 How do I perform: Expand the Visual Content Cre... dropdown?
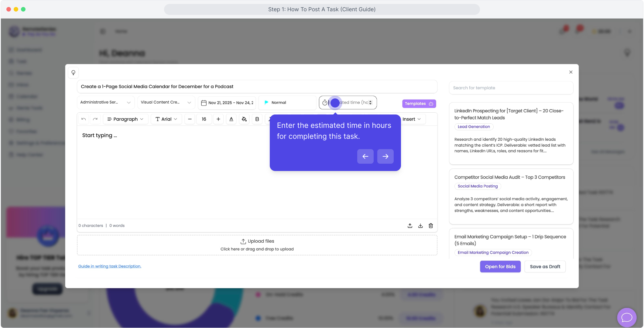[166, 102]
